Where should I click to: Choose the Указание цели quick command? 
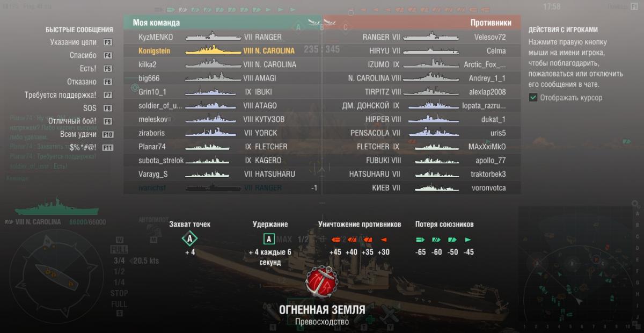[x=74, y=42]
